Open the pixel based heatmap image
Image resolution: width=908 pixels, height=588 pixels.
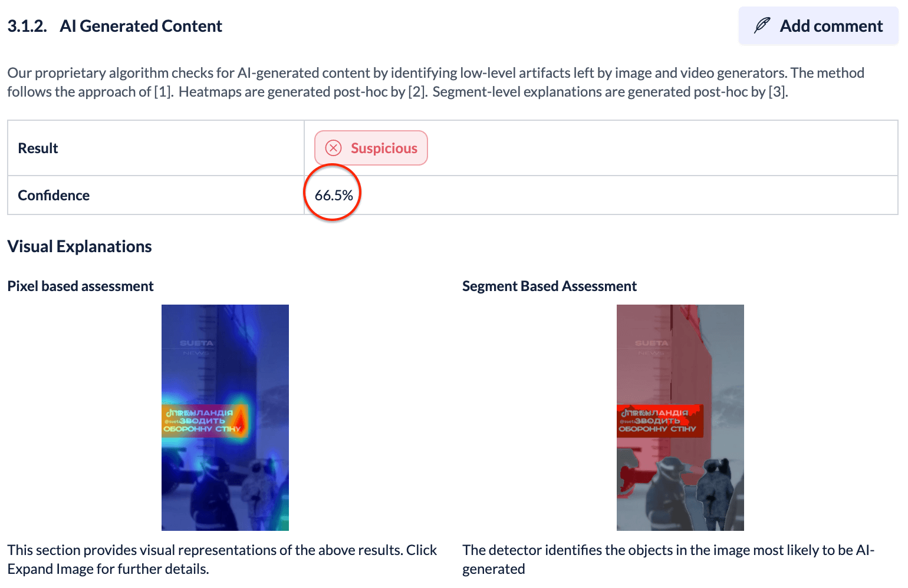coord(225,417)
